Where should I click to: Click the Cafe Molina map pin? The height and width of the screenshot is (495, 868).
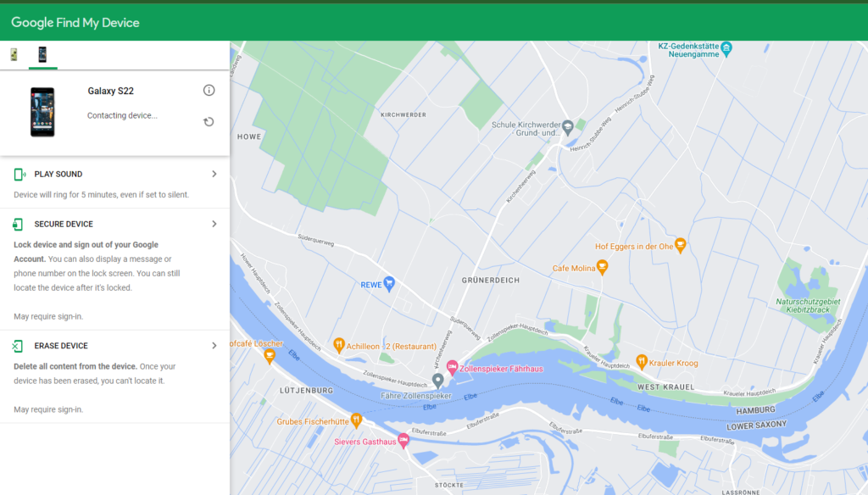point(603,267)
